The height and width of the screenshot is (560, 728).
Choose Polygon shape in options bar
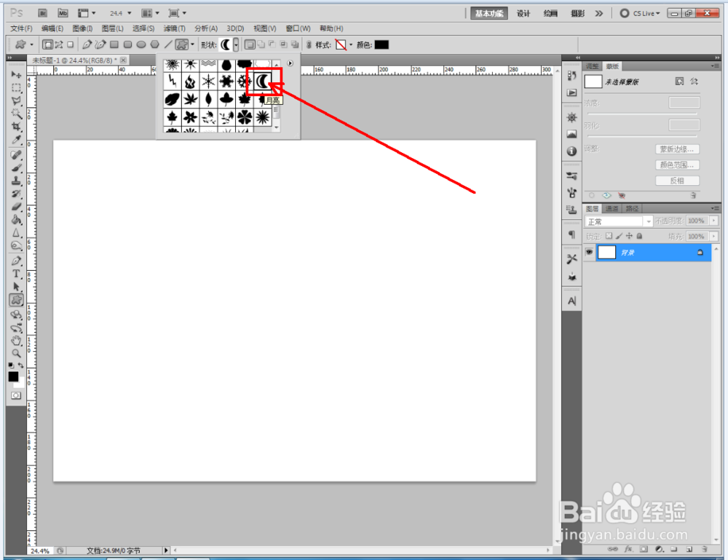click(x=154, y=44)
